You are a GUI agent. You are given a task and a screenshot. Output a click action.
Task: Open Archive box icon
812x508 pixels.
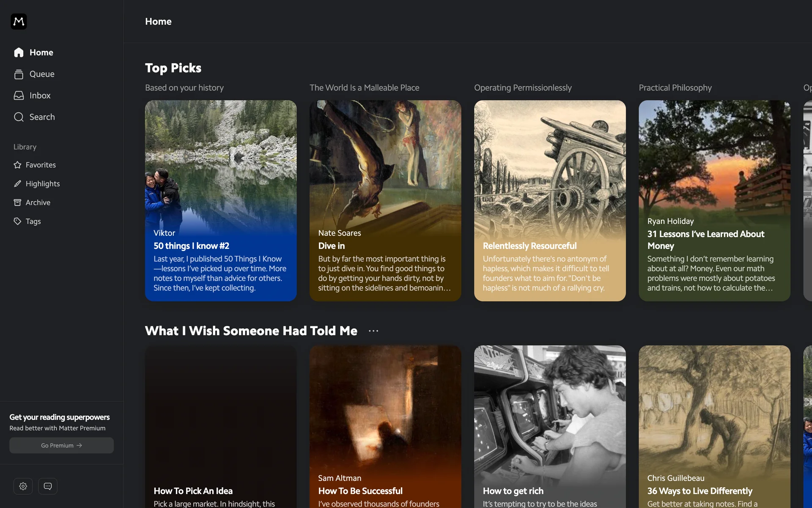click(17, 203)
